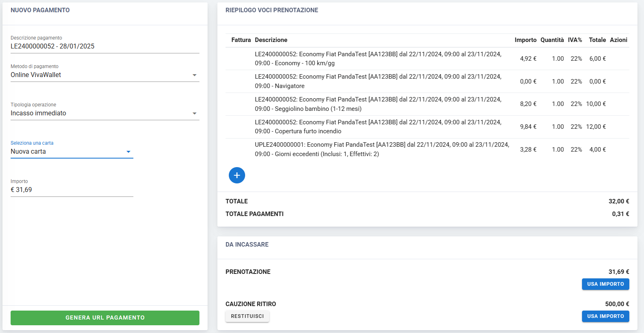Select the Economy - 100 km/gg row description

coord(378,59)
